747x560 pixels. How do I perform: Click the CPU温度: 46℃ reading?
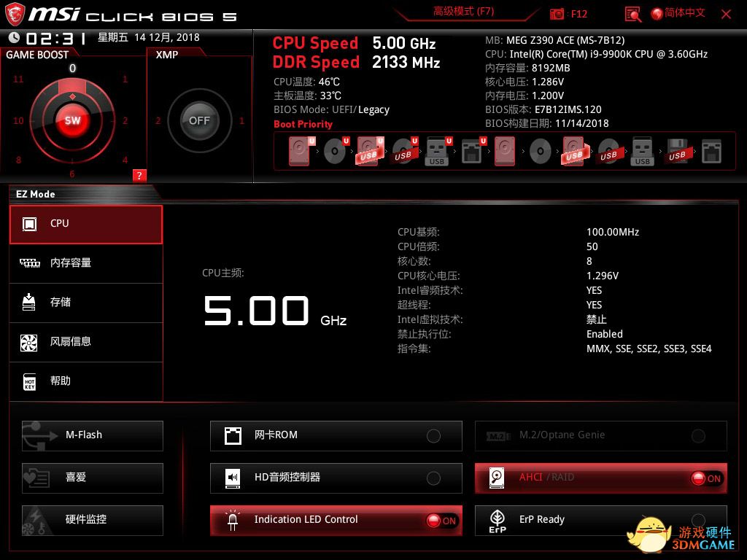pos(307,82)
